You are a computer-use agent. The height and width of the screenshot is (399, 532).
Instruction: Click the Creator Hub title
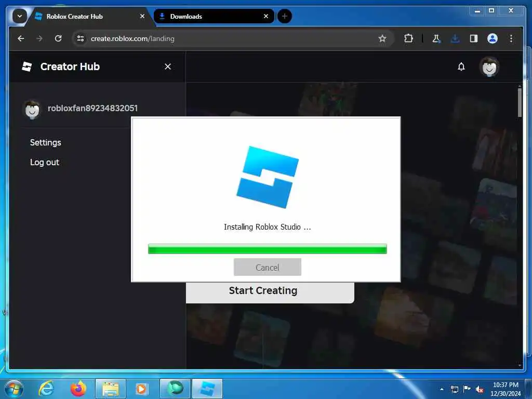coord(70,66)
